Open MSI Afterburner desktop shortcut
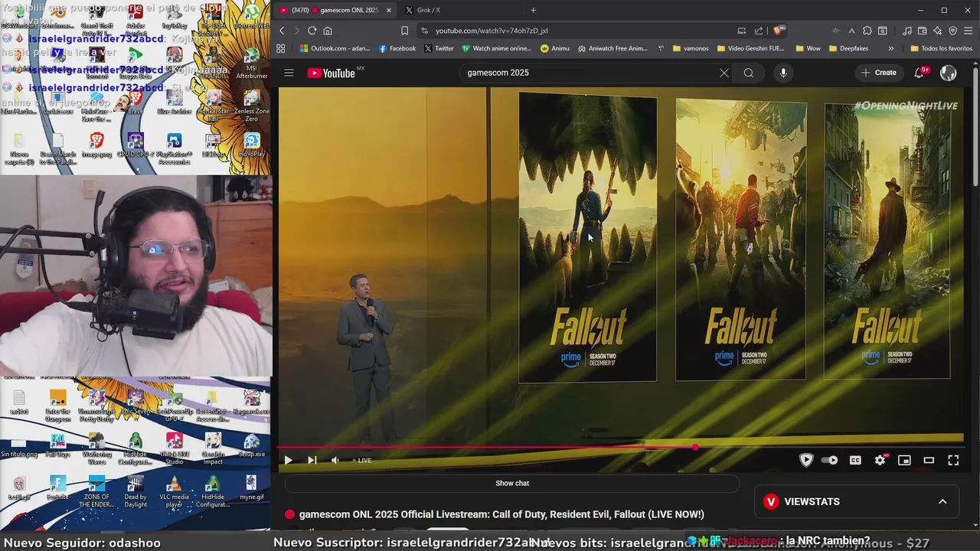This screenshot has width=980, height=551. [x=252, y=65]
